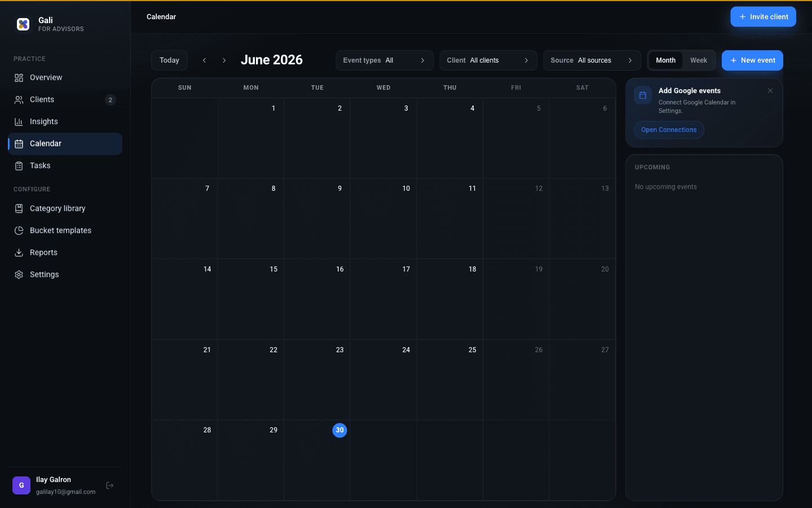Click the Clients count badge 2

[x=110, y=100]
